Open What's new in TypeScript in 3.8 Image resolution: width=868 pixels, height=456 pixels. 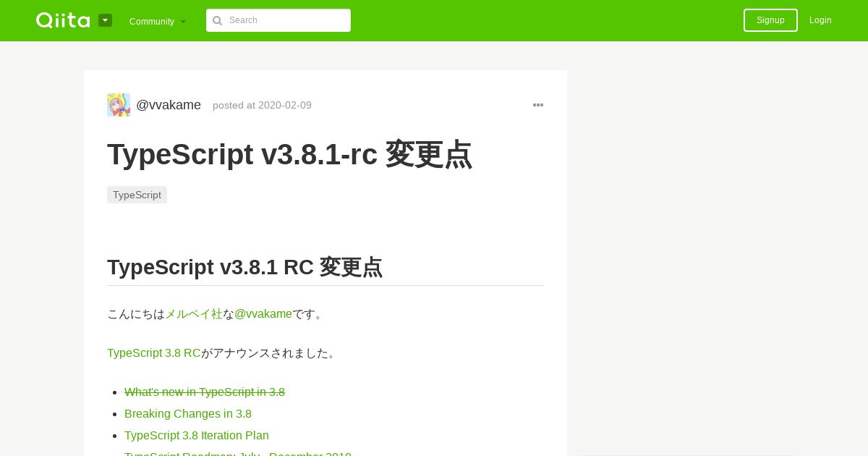(x=205, y=392)
